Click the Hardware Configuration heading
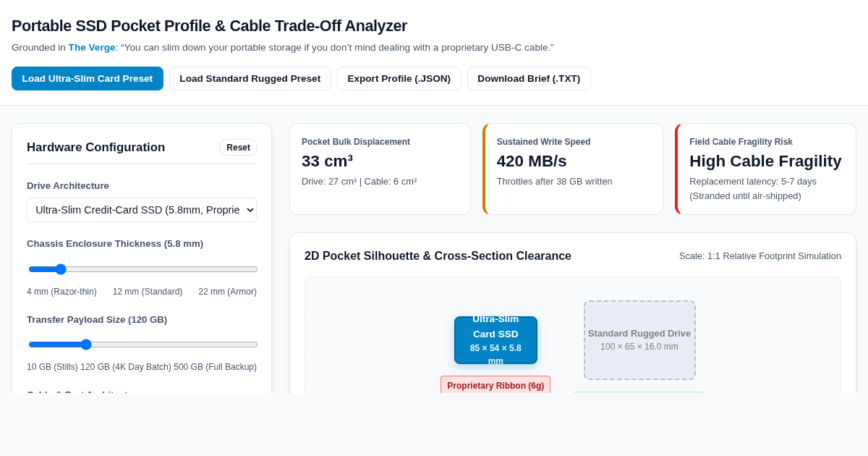 click(95, 148)
